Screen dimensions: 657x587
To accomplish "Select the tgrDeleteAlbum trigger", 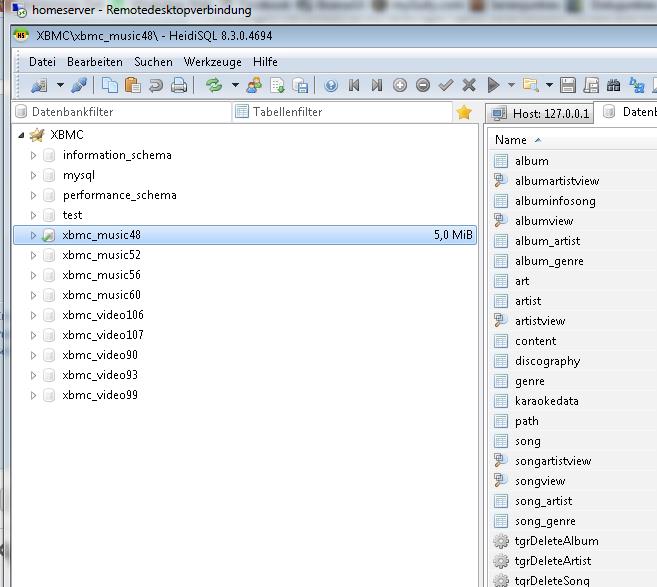I will (x=556, y=541).
